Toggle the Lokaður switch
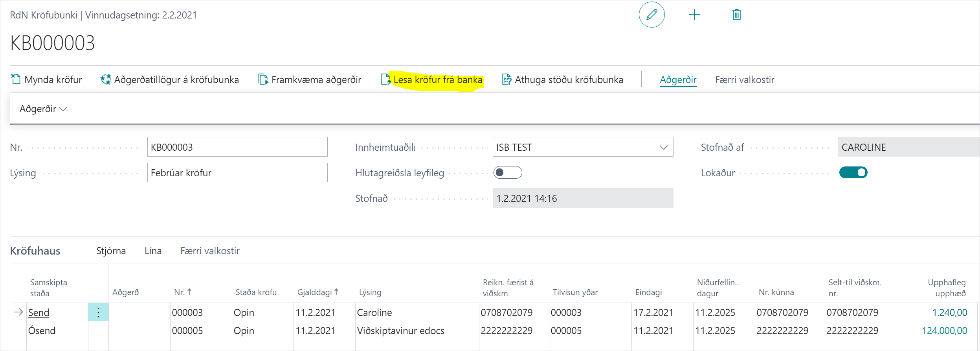The image size is (980, 351). click(853, 173)
